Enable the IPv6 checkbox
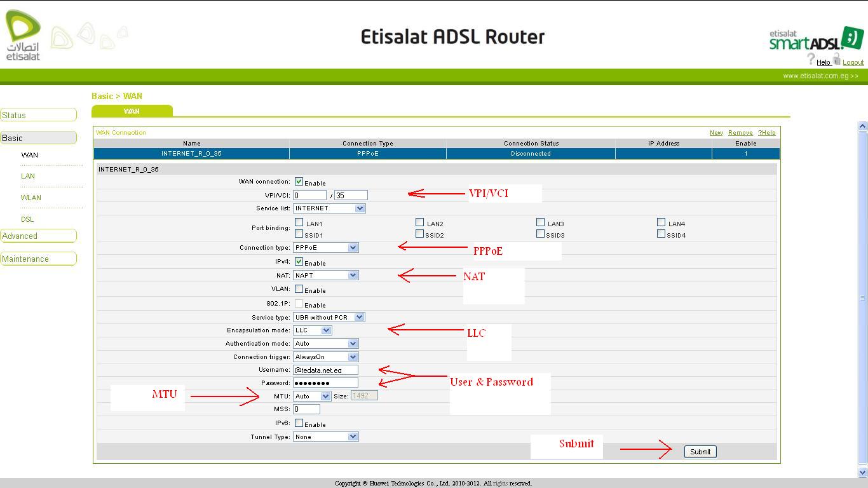868x488 pixels. [299, 423]
